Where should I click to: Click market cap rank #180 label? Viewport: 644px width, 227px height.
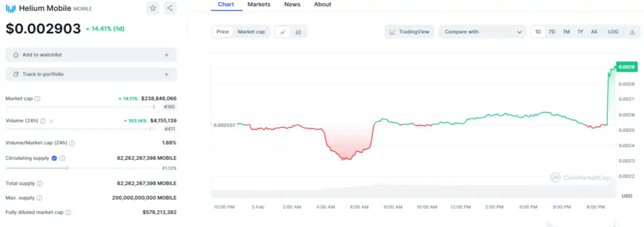[x=169, y=107]
